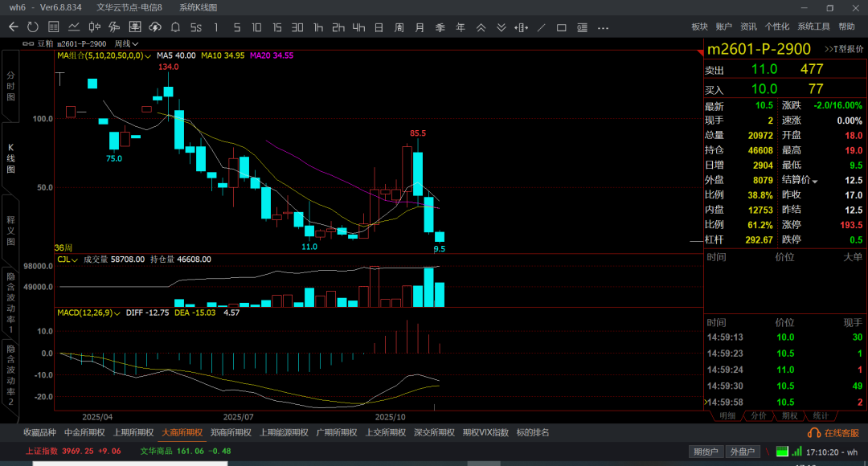868x466 pixels.
Task: Open the 系统工具 menu
Action: pos(813,27)
